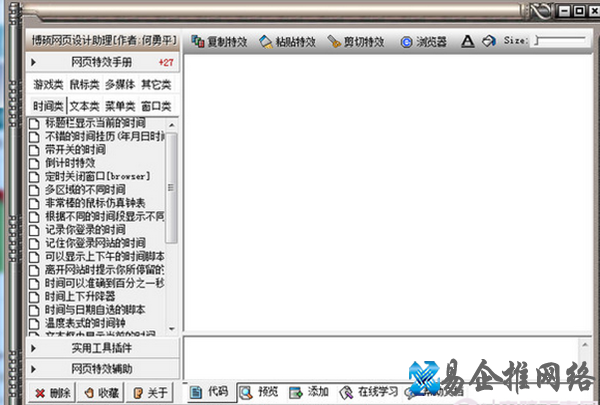Viewport: 600px width, 405px height.
Task: Select 记住你登录网站的时间 item
Action: click(96, 243)
